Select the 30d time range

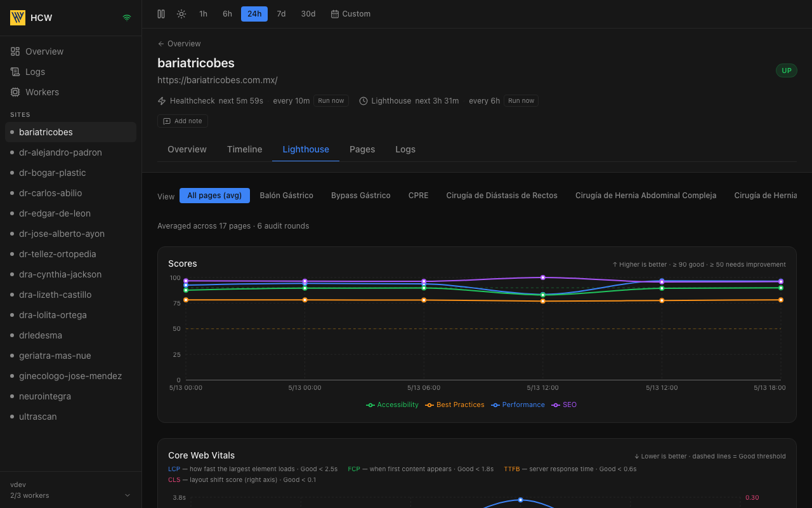pos(308,14)
